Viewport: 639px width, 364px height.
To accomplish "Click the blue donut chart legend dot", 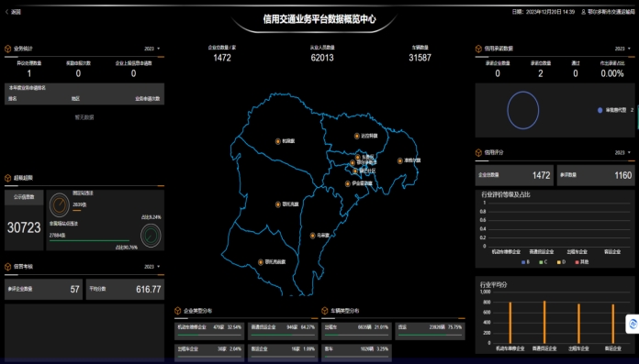I will pos(600,110).
